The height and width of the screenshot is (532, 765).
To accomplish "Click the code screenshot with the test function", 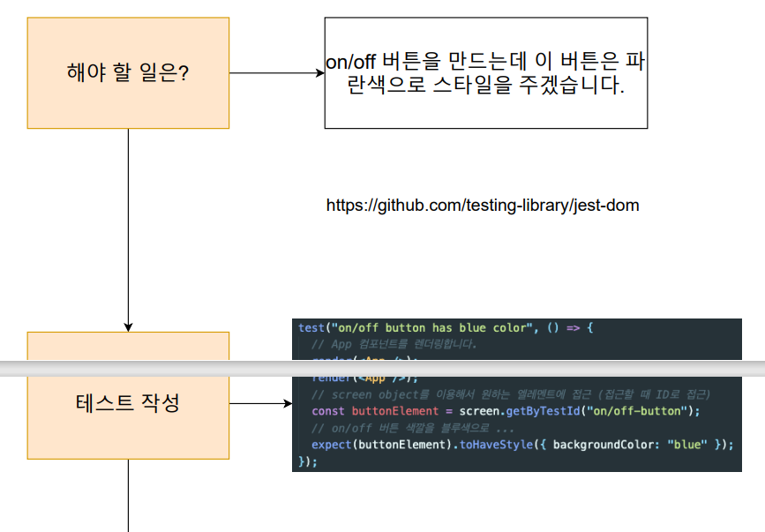I will tap(517, 395).
